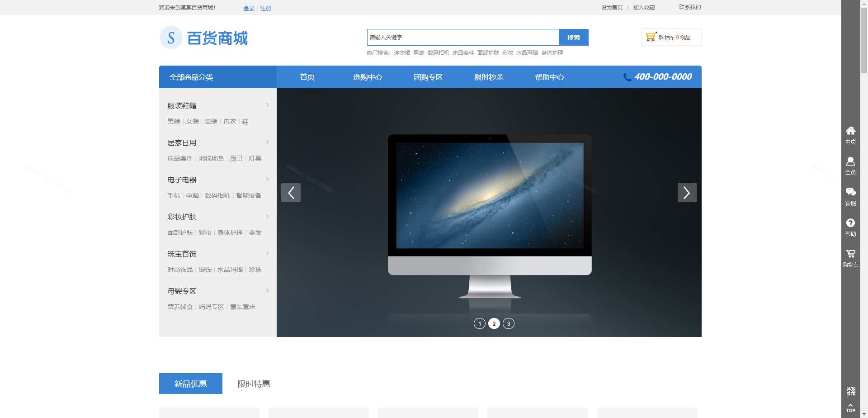Click hot search term 水晶玛瑙
Screen dimensions: 868x418
527,53
